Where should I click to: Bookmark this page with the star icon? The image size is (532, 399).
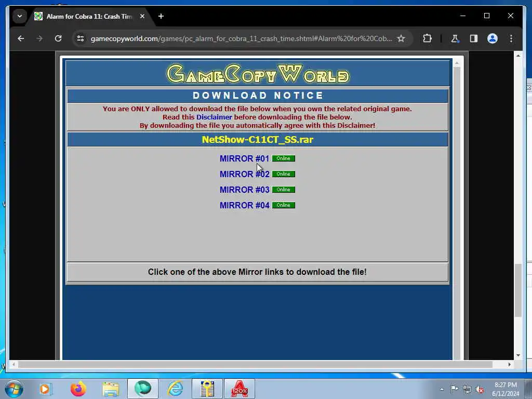(x=401, y=38)
